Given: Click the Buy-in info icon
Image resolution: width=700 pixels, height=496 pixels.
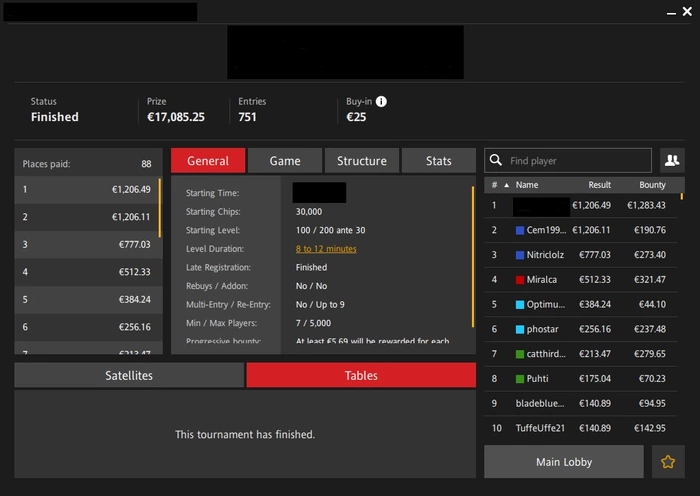Looking at the screenshot, I should click(x=381, y=101).
